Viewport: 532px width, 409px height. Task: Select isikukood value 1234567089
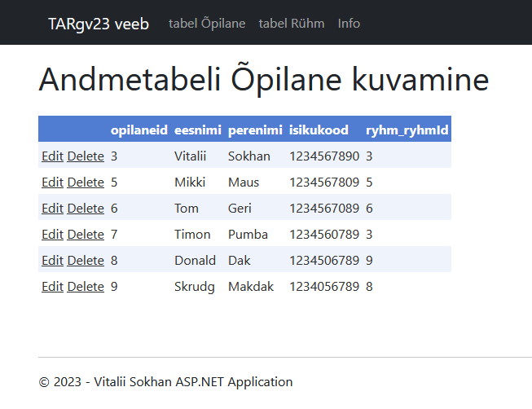point(324,208)
